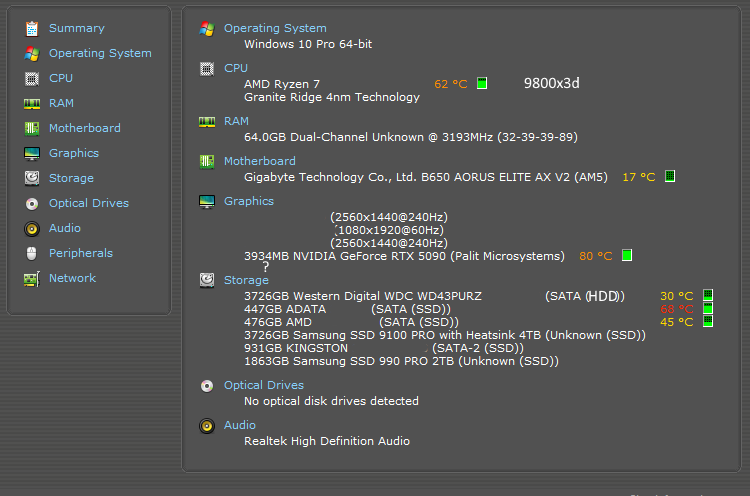Click the Motherboard icon in sidebar
Image resolution: width=750 pixels, height=496 pixels.
coord(32,128)
